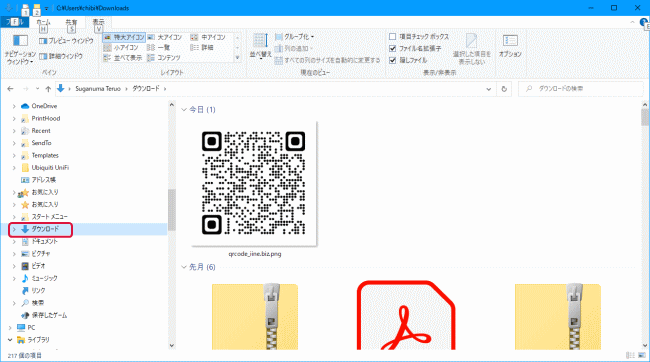This screenshot has width=650, height=362.
Task: Select Small icons layout
Action: [121, 48]
